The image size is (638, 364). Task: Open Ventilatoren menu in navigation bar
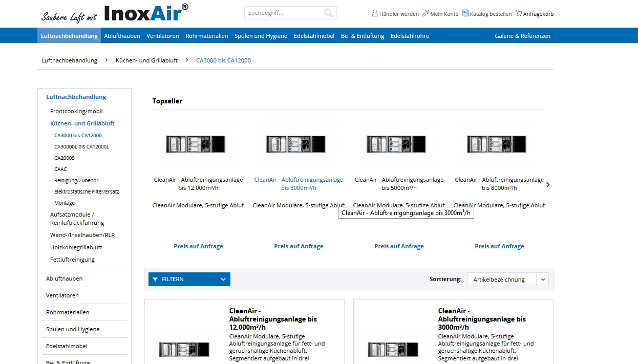162,36
